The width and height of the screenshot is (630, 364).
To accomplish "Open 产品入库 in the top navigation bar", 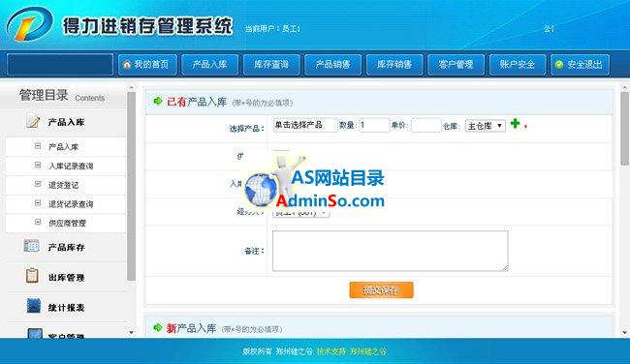I will [209, 65].
